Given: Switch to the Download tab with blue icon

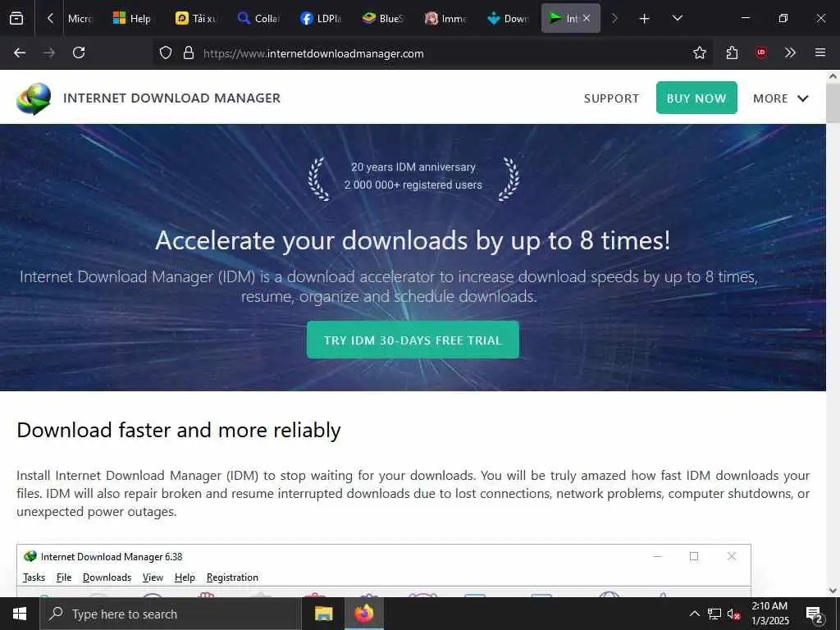Looking at the screenshot, I should (507, 18).
